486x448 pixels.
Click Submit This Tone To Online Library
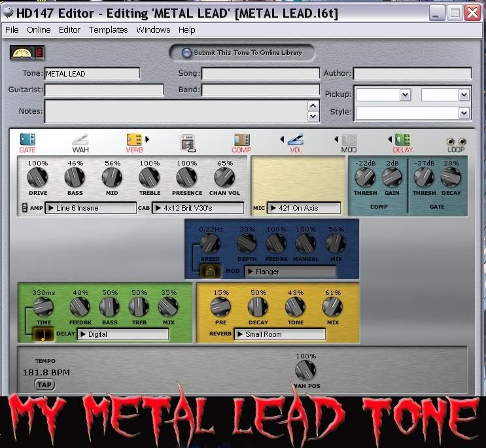[x=242, y=53]
